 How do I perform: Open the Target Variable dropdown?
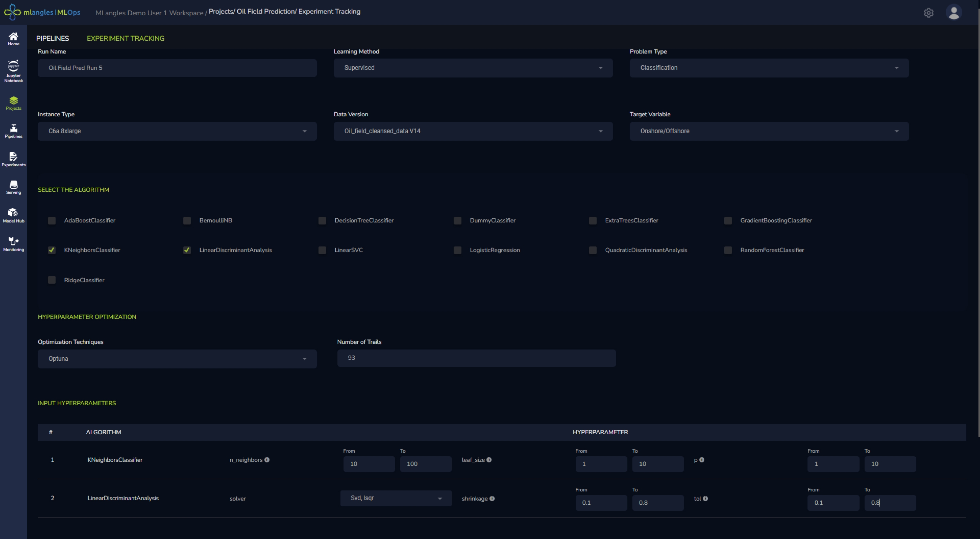pos(769,131)
